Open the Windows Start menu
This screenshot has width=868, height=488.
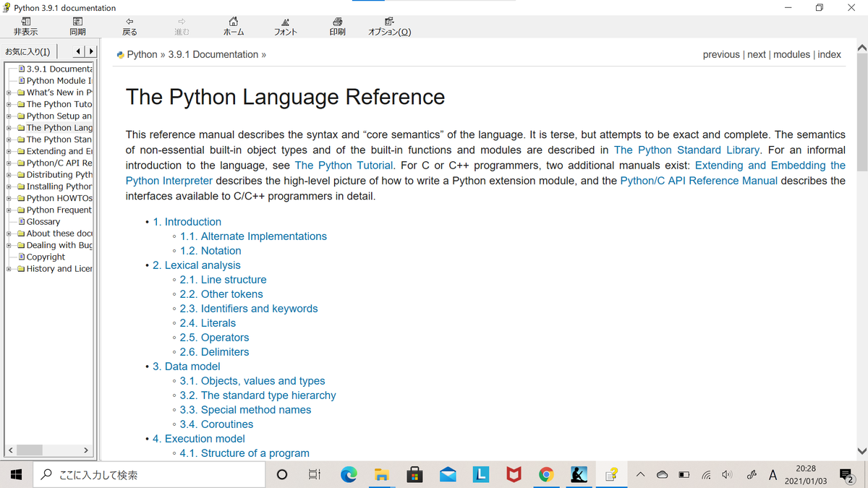point(17,474)
